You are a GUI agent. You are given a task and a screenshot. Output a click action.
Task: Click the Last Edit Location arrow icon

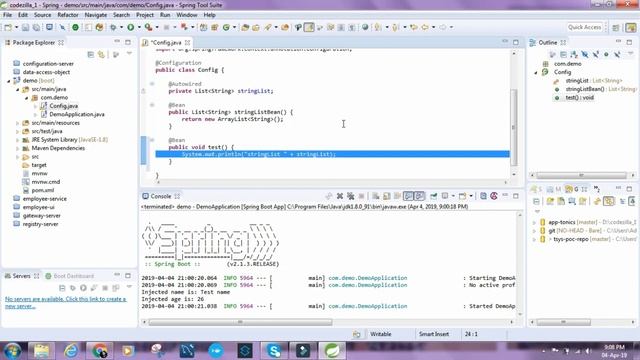[x=414, y=27]
